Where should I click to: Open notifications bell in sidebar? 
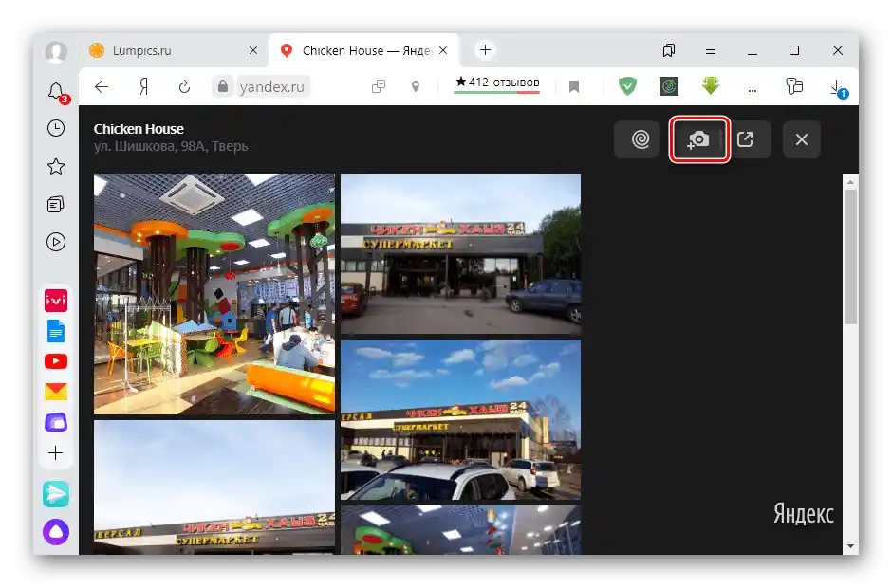pyautogui.click(x=56, y=92)
